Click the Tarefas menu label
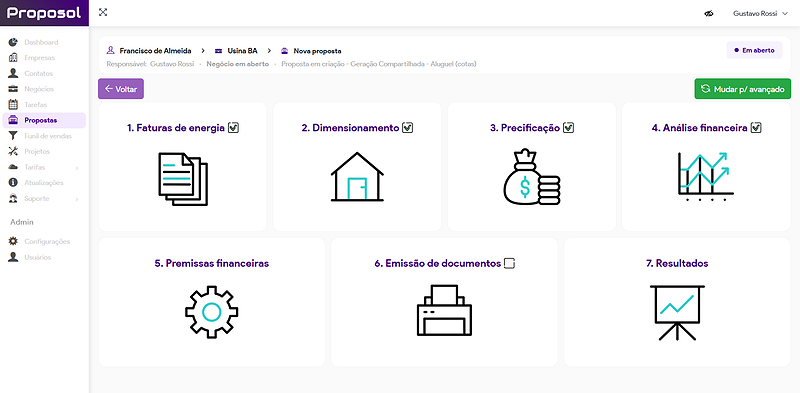 click(36, 105)
